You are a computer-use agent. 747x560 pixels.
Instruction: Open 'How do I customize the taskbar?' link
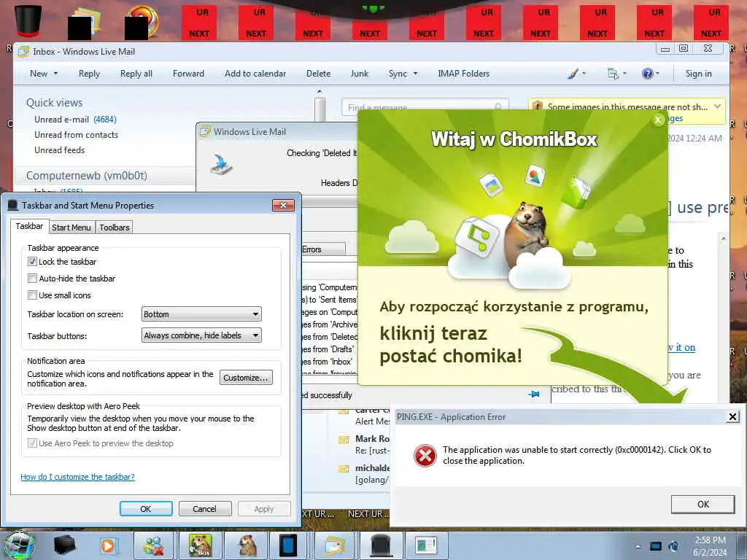click(x=77, y=477)
